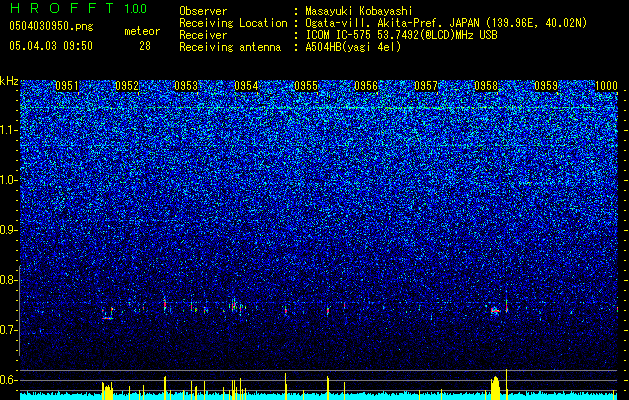
Task: Click the Ogata-vill. Akita-Pref. JAPAN location text
Action: tap(393, 23)
